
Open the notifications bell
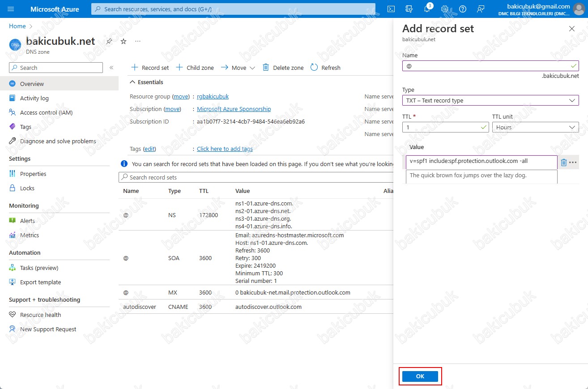[x=427, y=9]
